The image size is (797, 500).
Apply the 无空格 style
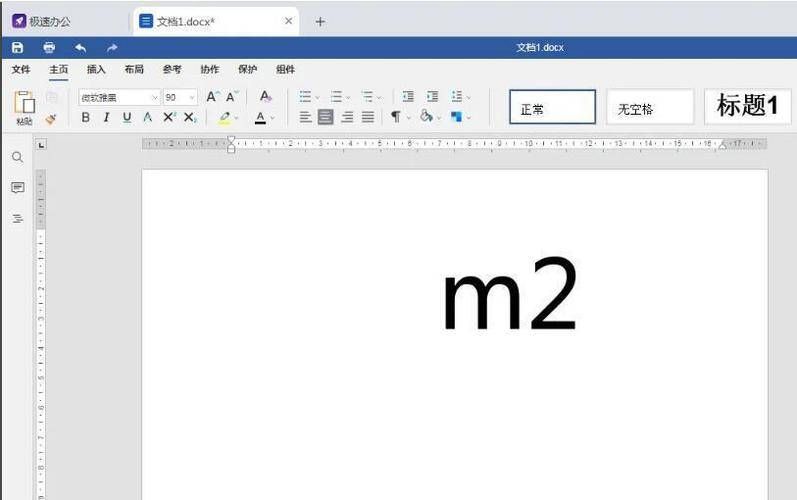point(649,108)
